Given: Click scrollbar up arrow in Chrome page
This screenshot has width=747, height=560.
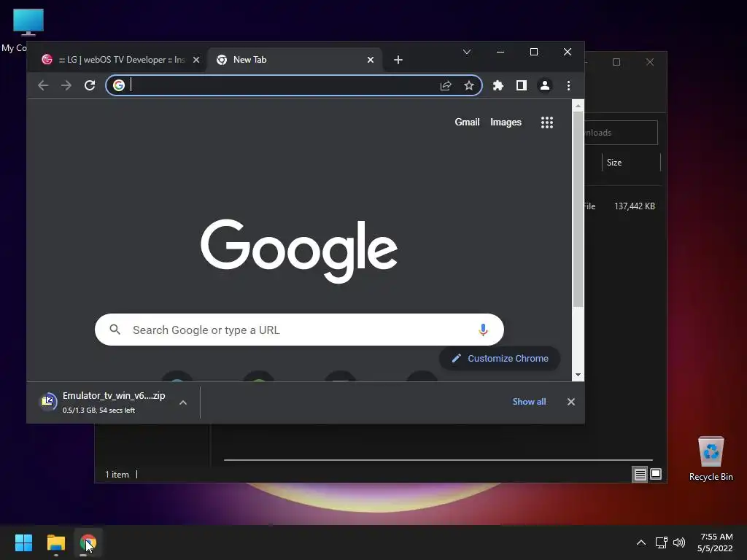Looking at the screenshot, I should tap(578, 106).
